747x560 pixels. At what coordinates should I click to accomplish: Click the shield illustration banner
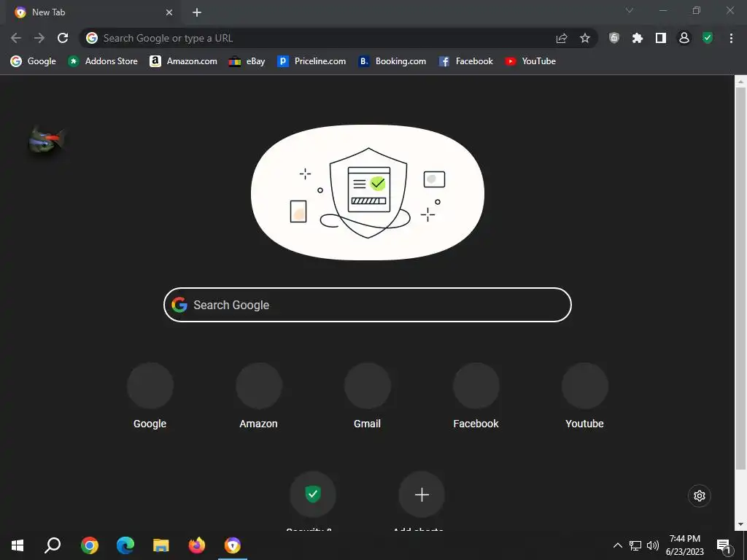[x=368, y=192]
